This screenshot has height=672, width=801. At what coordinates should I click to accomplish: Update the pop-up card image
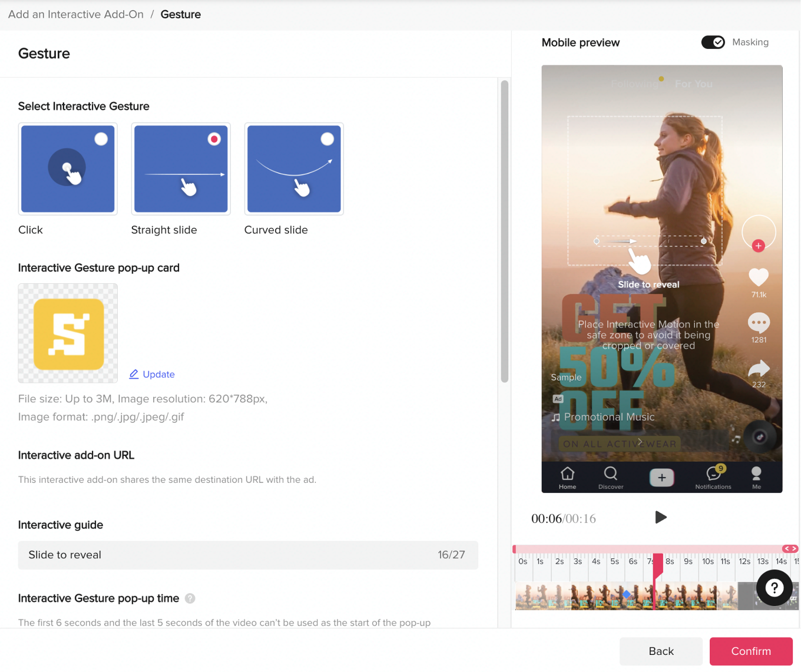151,374
